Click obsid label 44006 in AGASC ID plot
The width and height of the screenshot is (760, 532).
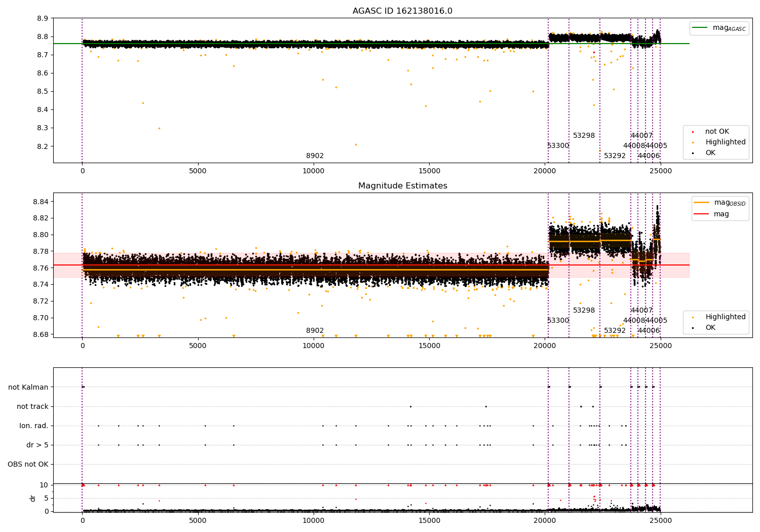point(649,156)
